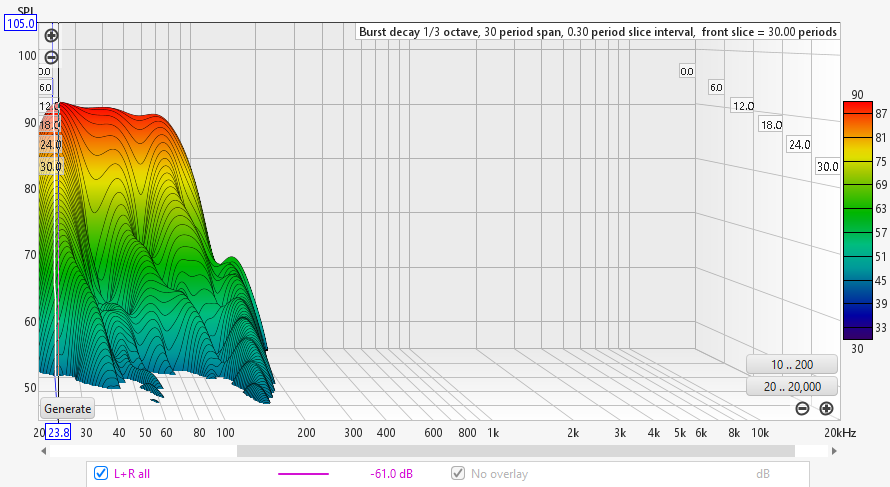Click the 1k frequency axis label

point(493,433)
